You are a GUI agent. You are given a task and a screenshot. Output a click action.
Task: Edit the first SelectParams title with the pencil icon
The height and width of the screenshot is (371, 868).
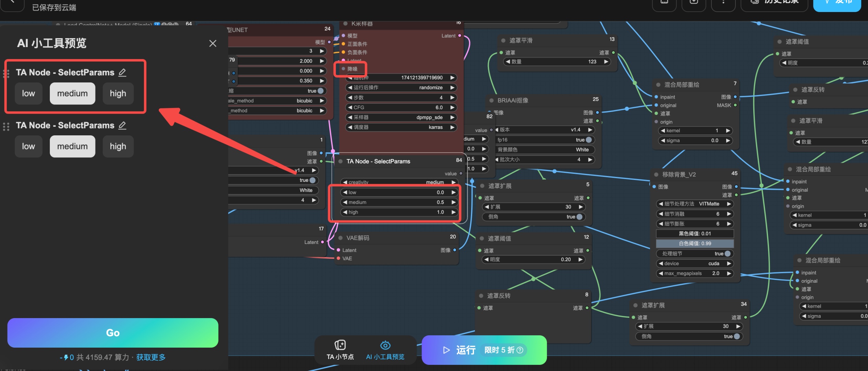(122, 72)
